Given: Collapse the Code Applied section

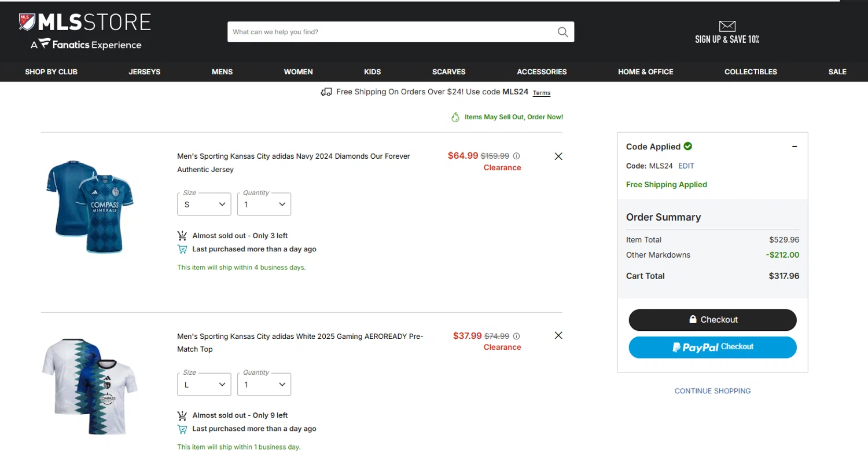Looking at the screenshot, I should click(x=795, y=147).
